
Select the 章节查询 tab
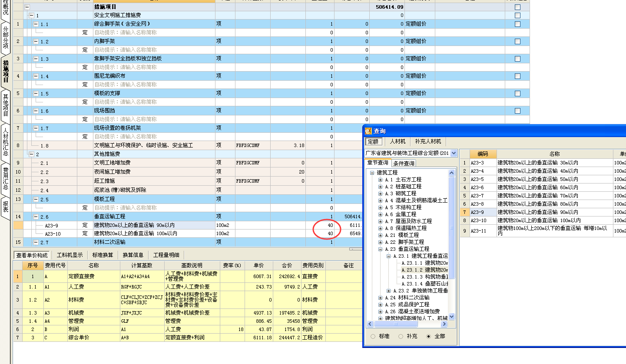pos(378,163)
